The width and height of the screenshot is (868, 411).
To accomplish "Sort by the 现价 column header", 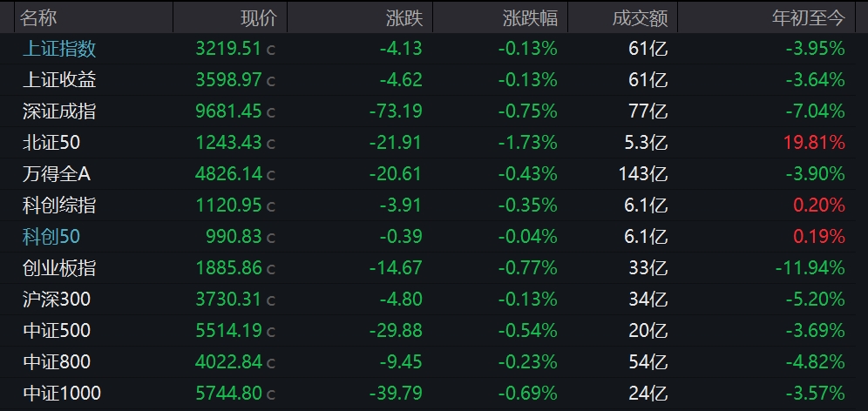I will pyautogui.click(x=258, y=17).
